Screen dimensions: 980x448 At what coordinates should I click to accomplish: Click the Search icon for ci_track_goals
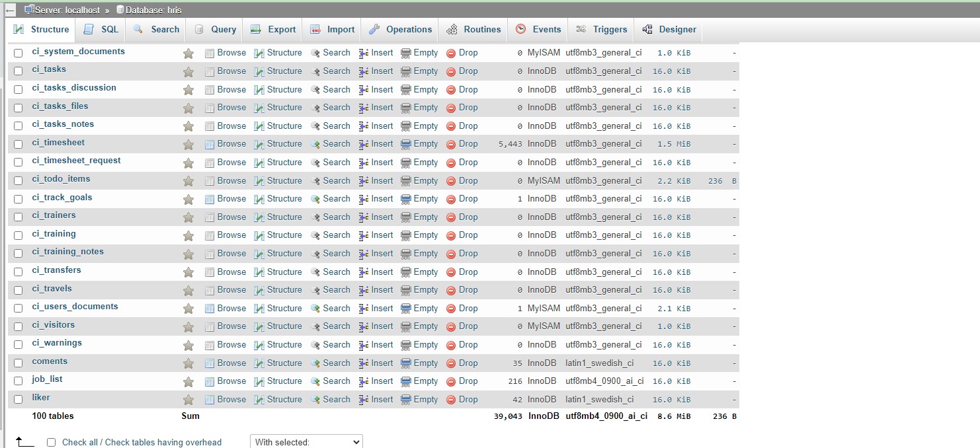(x=316, y=199)
